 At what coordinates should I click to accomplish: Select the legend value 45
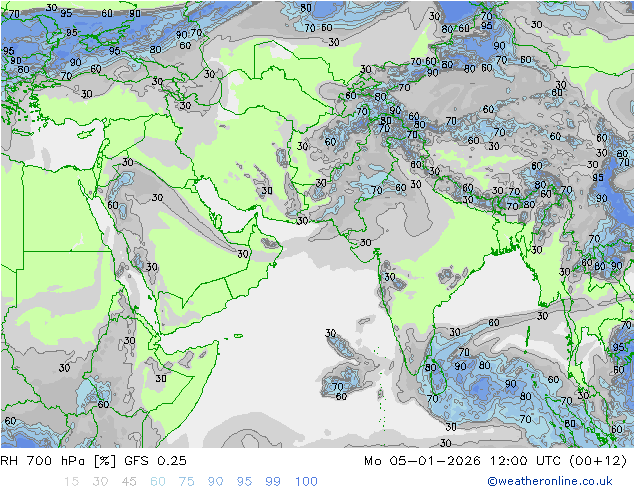coord(129,482)
